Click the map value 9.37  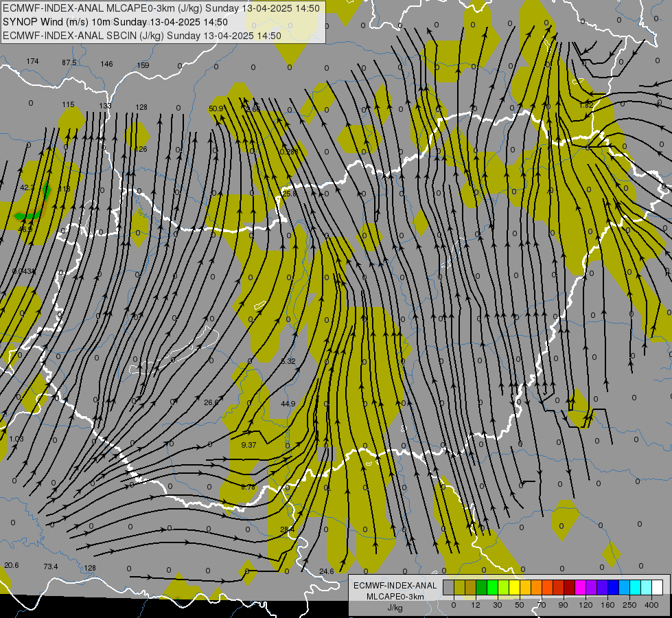pyautogui.click(x=248, y=445)
